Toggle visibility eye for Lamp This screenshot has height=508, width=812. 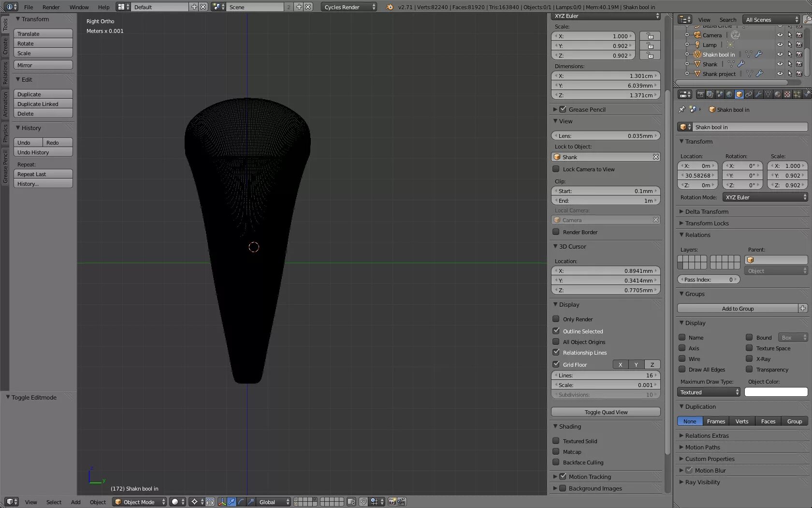point(780,45)
